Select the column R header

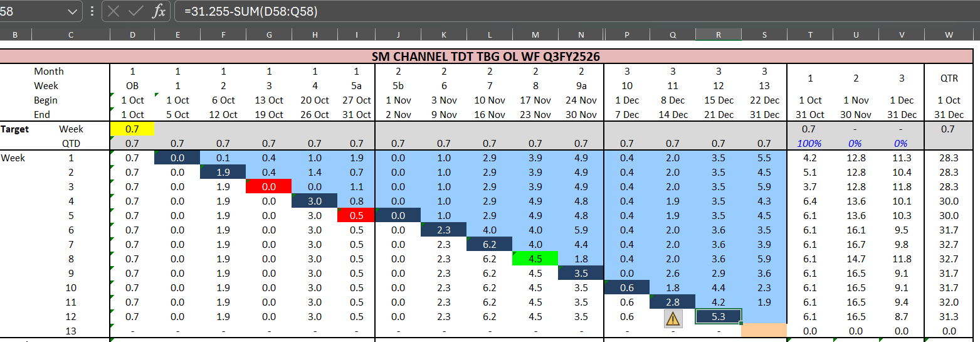(719, 35)
